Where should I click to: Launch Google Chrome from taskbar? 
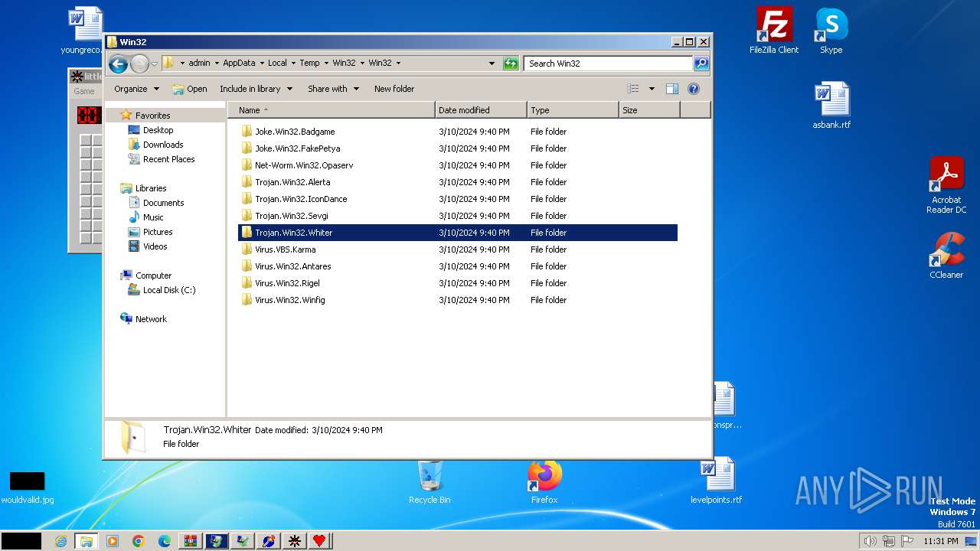(139, 541)
